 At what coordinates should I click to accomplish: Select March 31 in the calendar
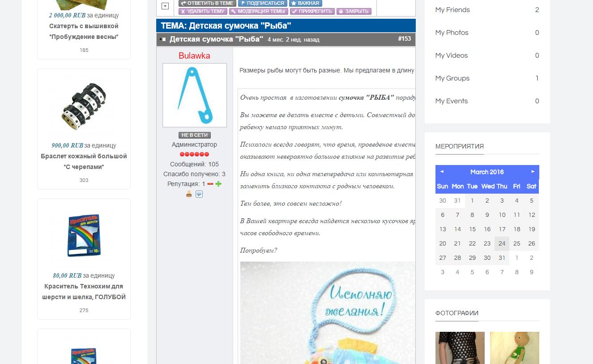click(502, 258)
